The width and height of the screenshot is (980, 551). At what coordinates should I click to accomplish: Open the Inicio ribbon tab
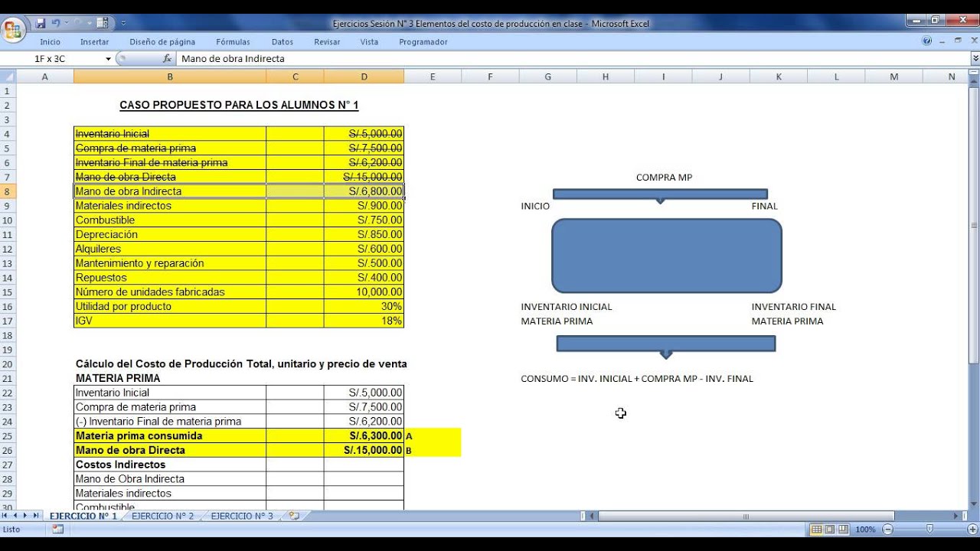point(51,42)
